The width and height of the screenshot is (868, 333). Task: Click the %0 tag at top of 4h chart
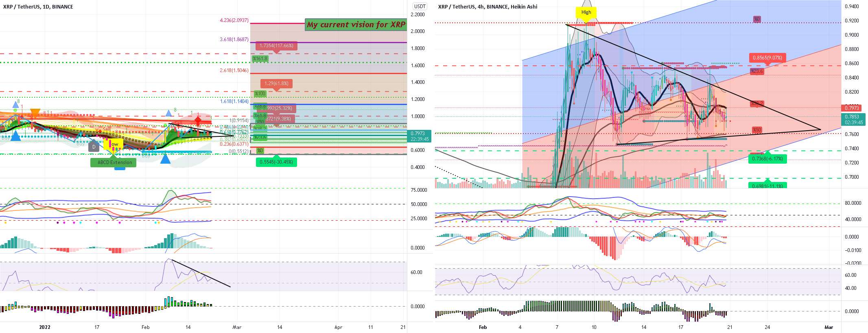point(756,19)
